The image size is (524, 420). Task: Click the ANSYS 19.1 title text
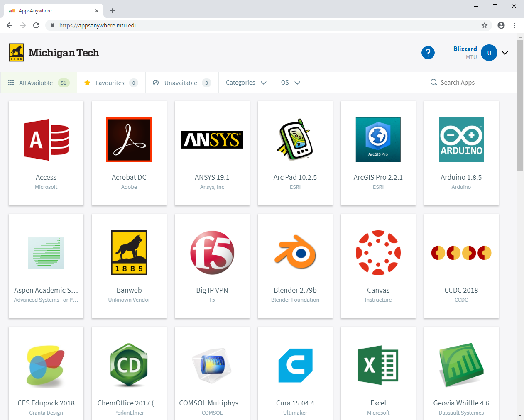[x=212, y=177]
